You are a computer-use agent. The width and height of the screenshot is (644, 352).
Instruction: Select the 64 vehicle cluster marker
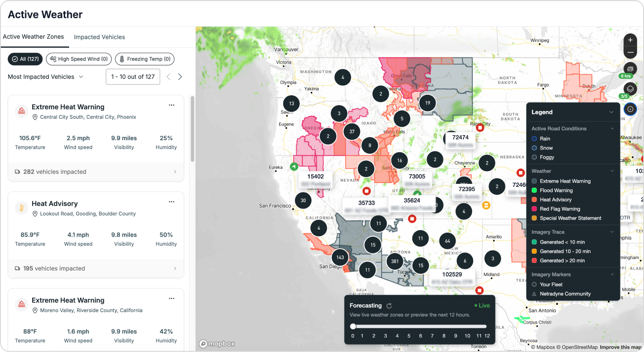point(447,241)
